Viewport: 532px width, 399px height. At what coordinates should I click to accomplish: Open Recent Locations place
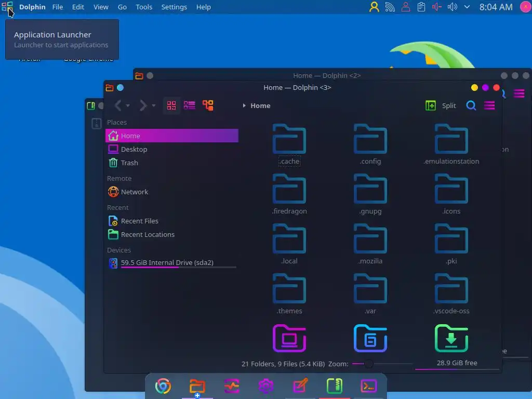coord(171,234)
